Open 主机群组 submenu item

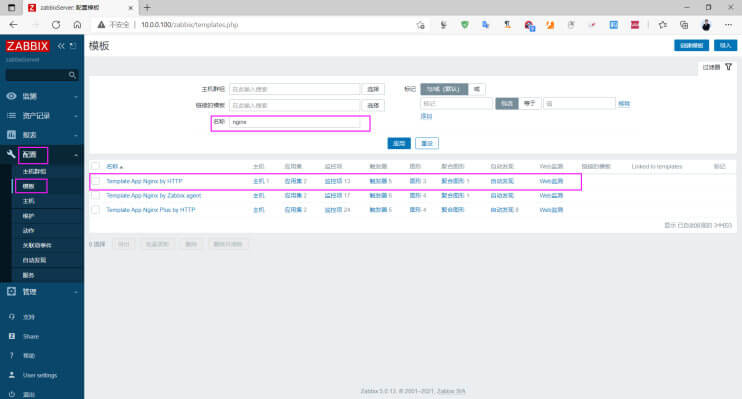coord(34,171)
